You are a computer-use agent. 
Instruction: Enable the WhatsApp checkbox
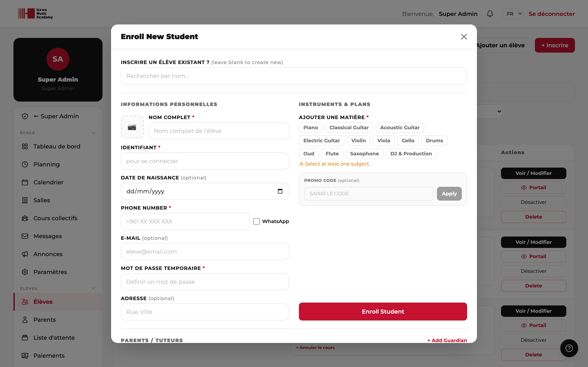(256, 221)
